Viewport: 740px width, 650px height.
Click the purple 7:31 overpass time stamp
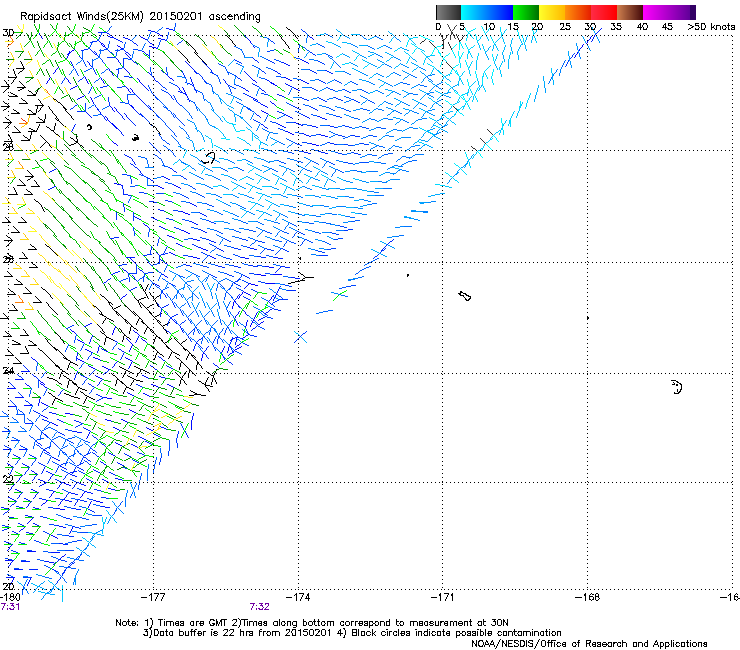pyautogui.click(x=10, y=607)
